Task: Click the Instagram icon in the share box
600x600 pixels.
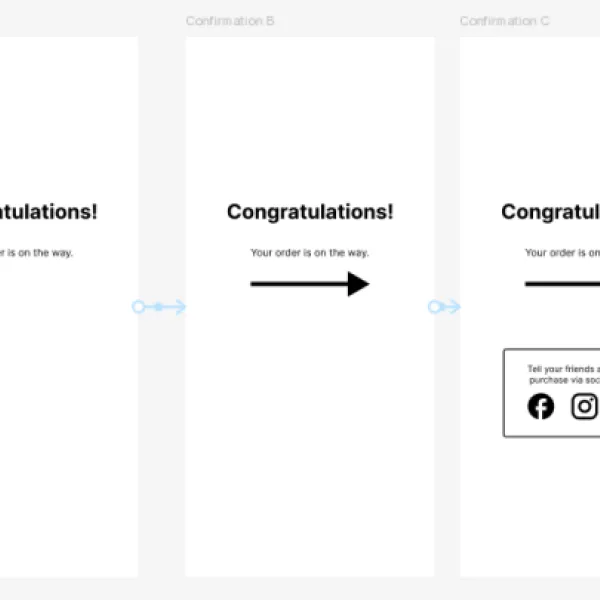Action: point(585,406)
